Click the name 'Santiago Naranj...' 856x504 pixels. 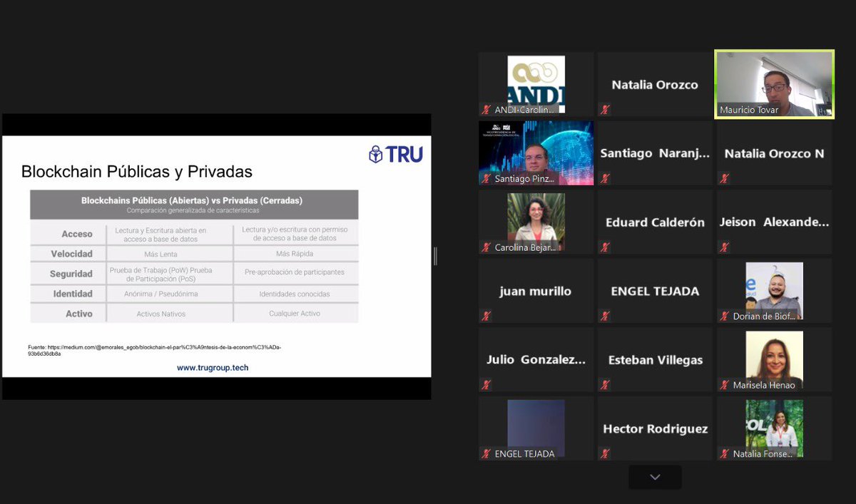(x=655, y=153)
